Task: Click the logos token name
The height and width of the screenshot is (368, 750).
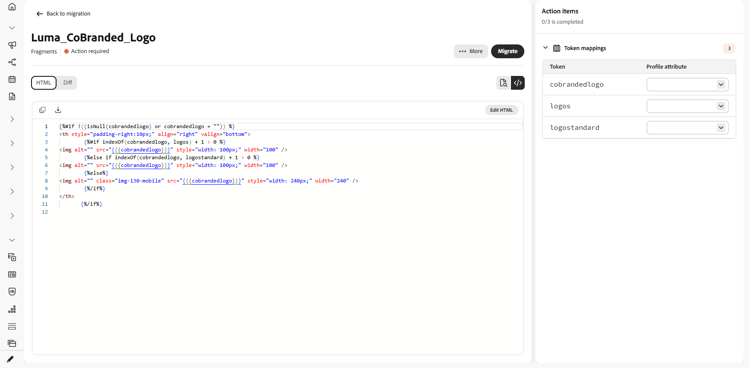Action: tap(560, 106)
